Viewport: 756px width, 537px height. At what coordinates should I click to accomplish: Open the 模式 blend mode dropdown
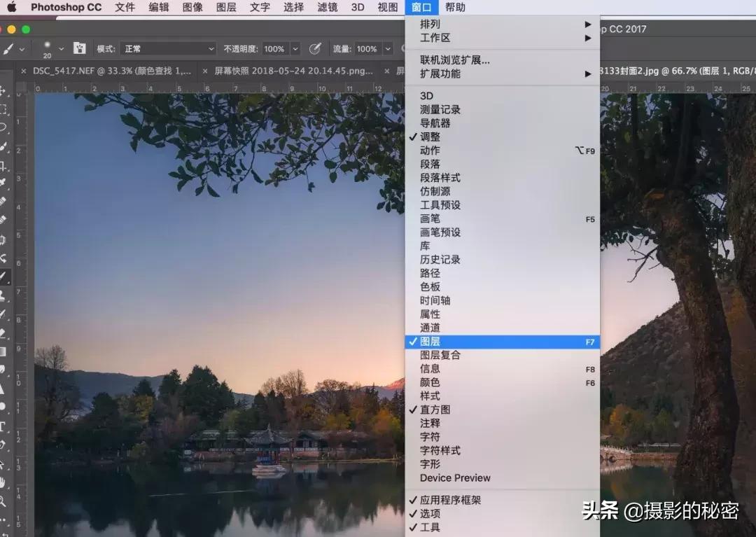[168, 48]
